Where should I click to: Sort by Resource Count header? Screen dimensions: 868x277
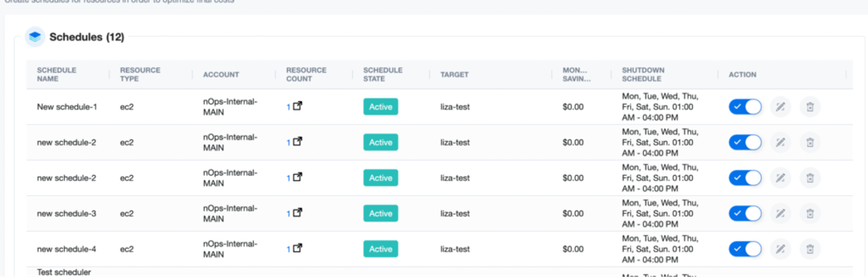(x=307, y=74)
